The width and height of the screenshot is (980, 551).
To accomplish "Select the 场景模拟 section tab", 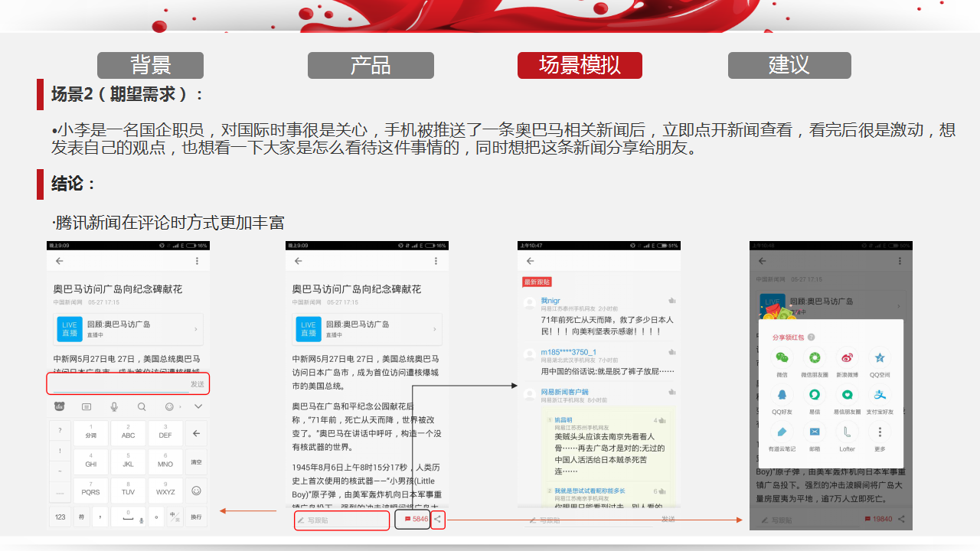I will point(580,65).
